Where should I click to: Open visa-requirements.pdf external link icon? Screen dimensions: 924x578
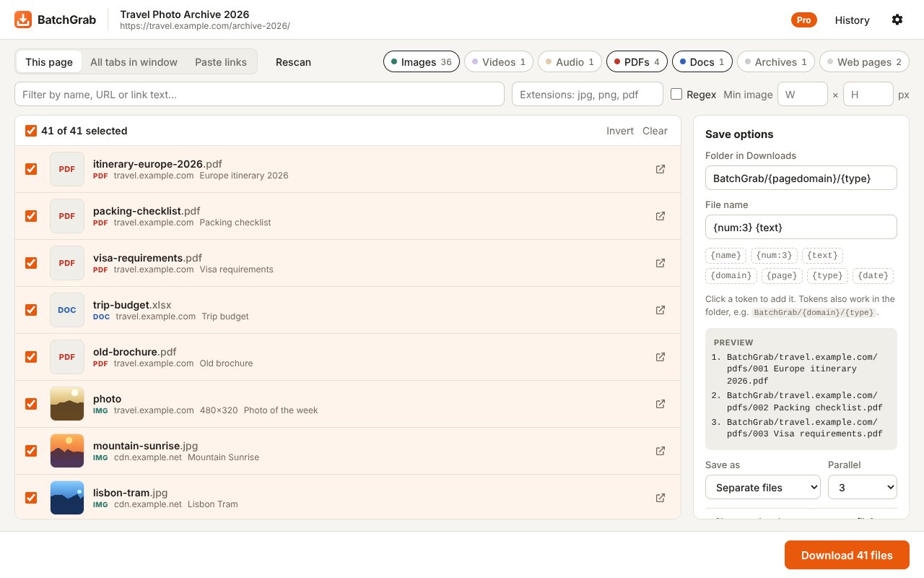click(660, 263)
